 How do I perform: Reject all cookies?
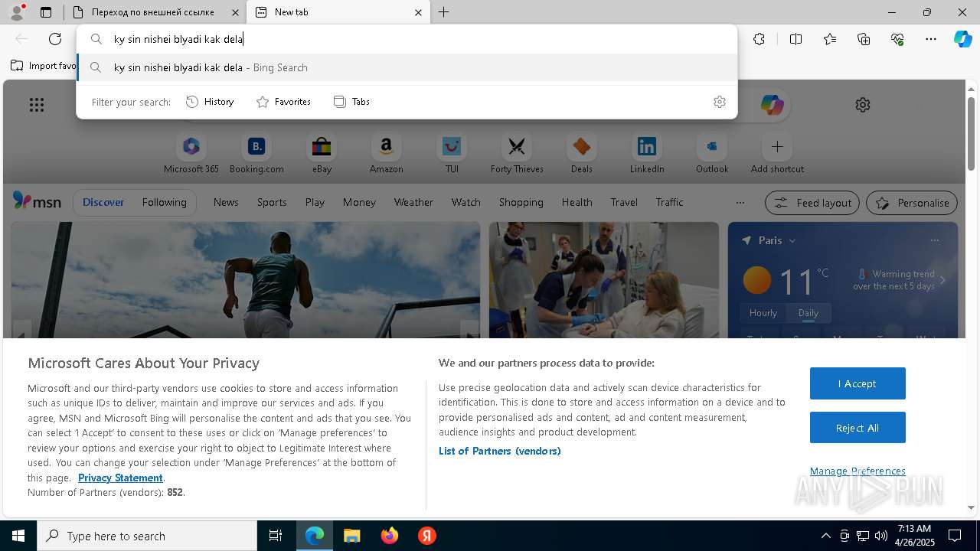857,428
